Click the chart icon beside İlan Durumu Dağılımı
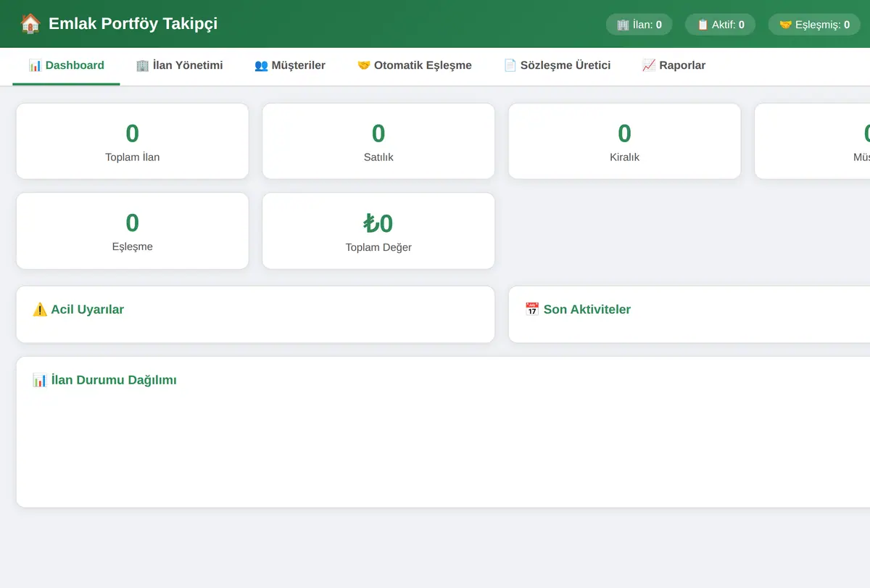This screenshot has width=870, height=588. 40,380
